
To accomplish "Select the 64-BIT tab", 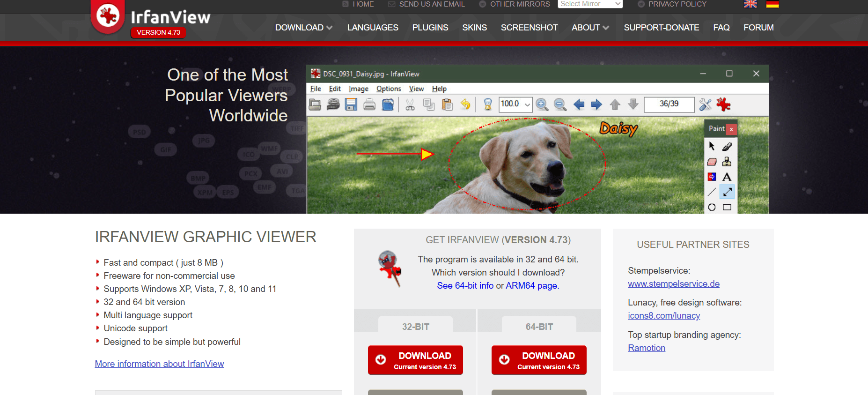I will (x=539, y=326).
